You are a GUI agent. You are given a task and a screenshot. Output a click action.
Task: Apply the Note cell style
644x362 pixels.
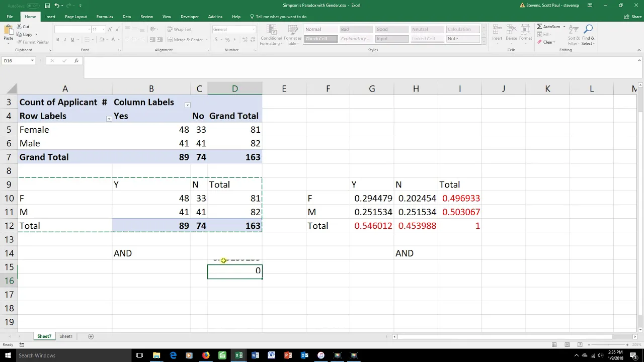(463, 39)
